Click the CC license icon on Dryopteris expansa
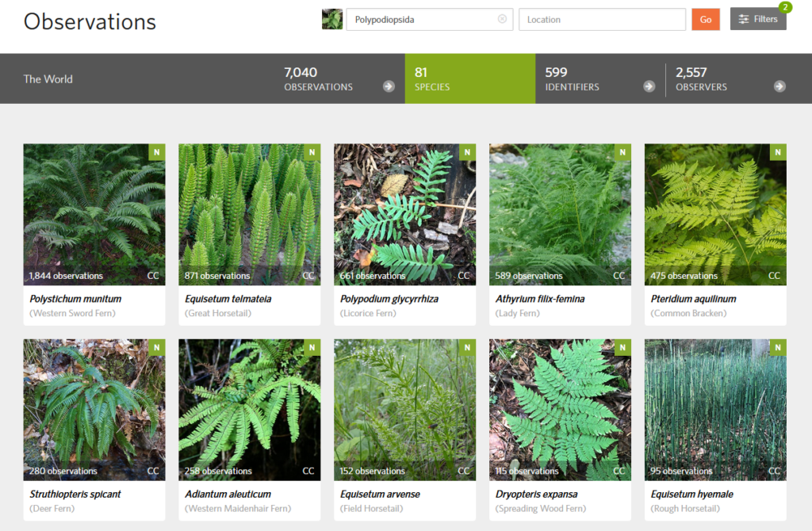The image size is (812, 531). 619,471
